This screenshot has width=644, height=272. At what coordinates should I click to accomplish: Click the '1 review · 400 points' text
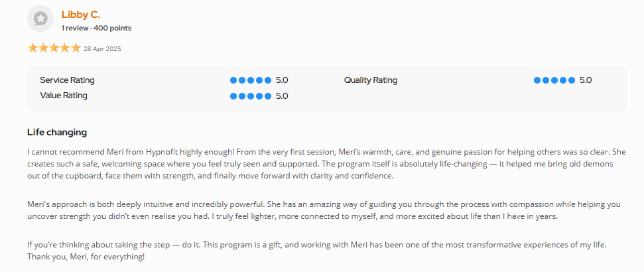(96, 28)
